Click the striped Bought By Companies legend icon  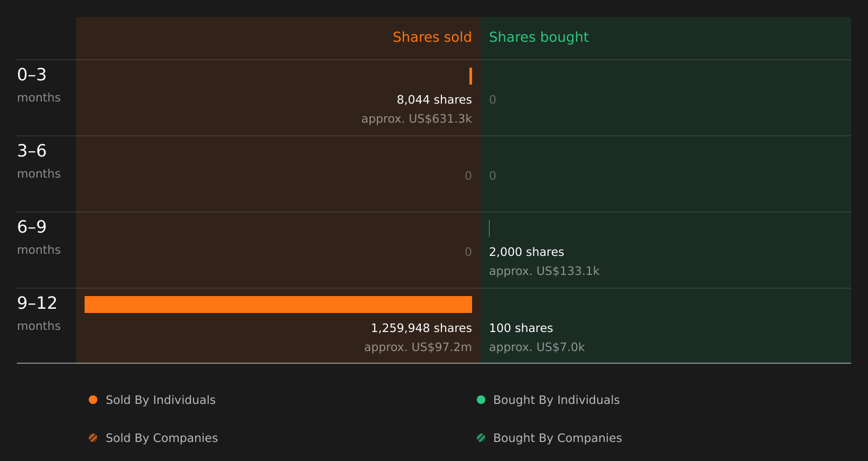(481, 438)
